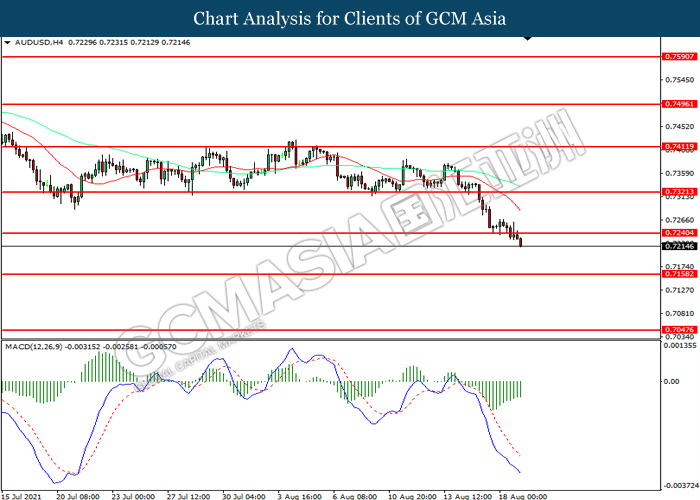This screenshot has width=700, height=500.
Task: Select the 0.71582 support level label
Action: pyautogui.click(x=679, y=274)
